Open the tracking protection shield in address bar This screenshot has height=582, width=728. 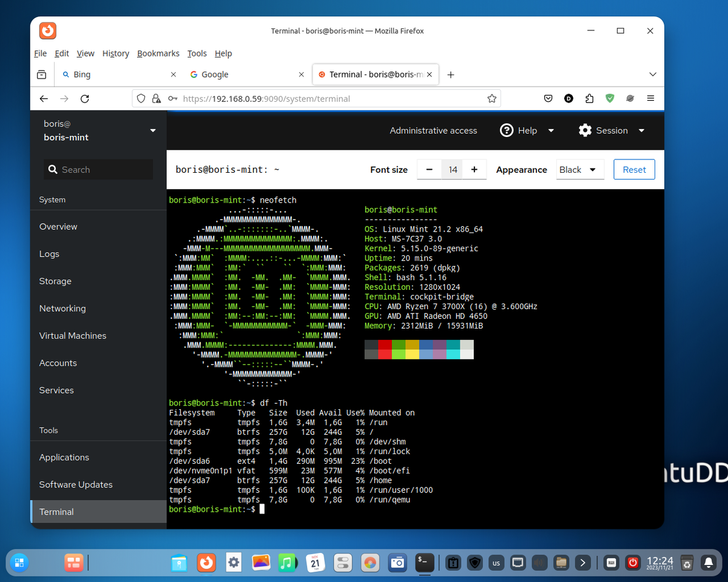click(141, 98)
